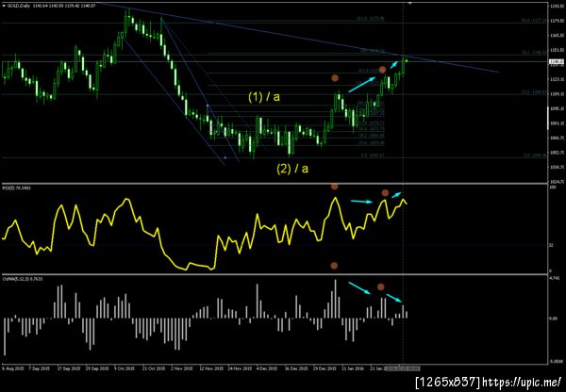Click the 1109 price axis label
The height and width of the screenshot is (392, 566).
(556, 94)
